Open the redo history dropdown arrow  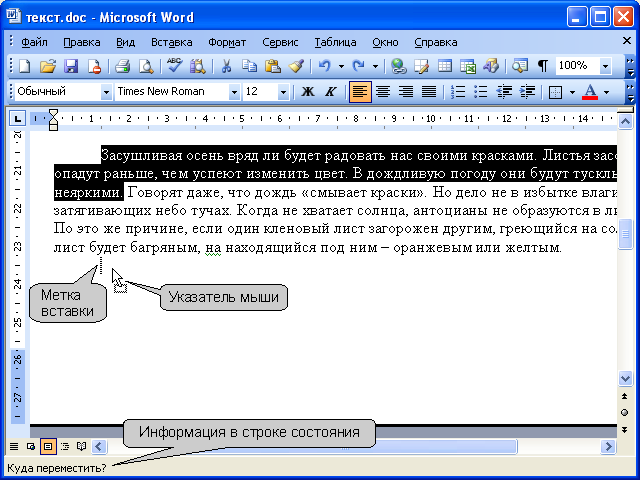coord(375,66)
